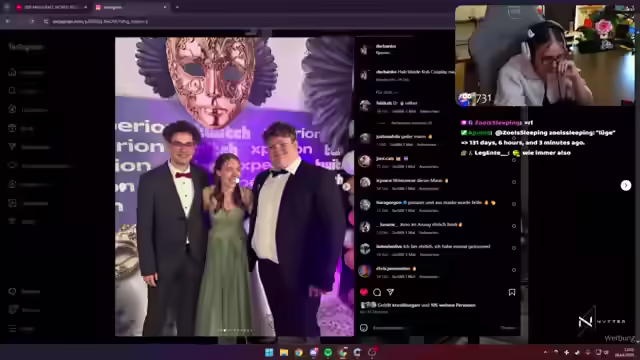Open the Reels icon in Instagram sidebar
Screen dimensions: 640x360
[x=12, y=128]
